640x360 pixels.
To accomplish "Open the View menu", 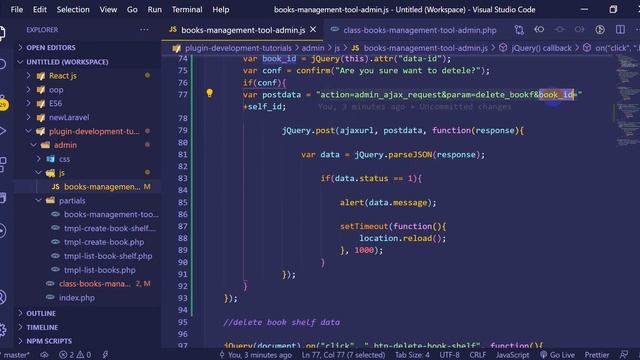I will pyautogui.click(x=108, y=9).
